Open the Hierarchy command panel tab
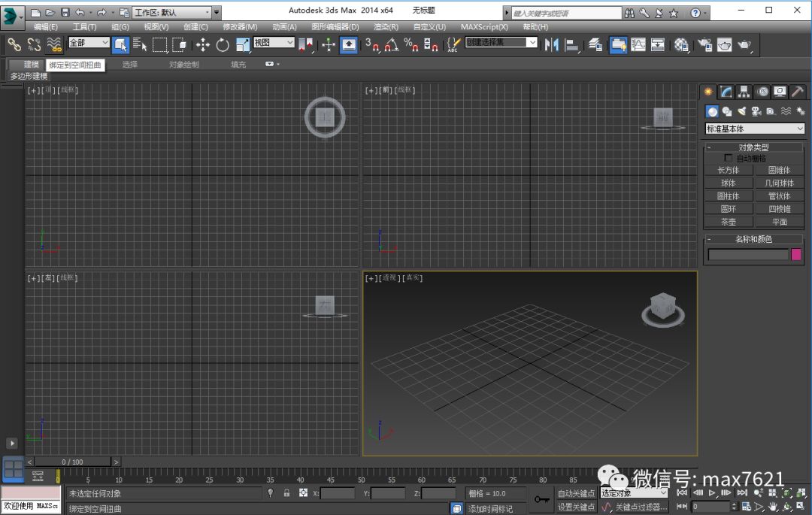812x515 pixels. (744, 92)
